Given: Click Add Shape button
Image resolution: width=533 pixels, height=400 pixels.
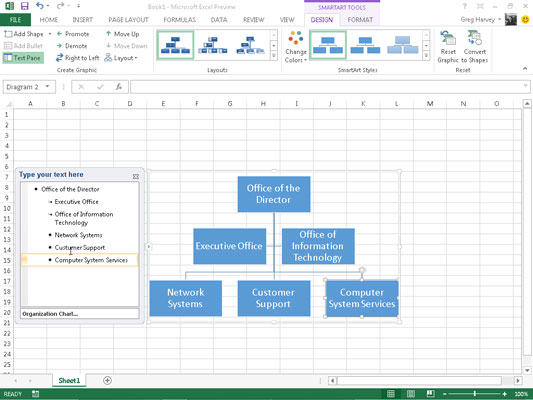Looking at the screenshot, I should tap(24, 34).
